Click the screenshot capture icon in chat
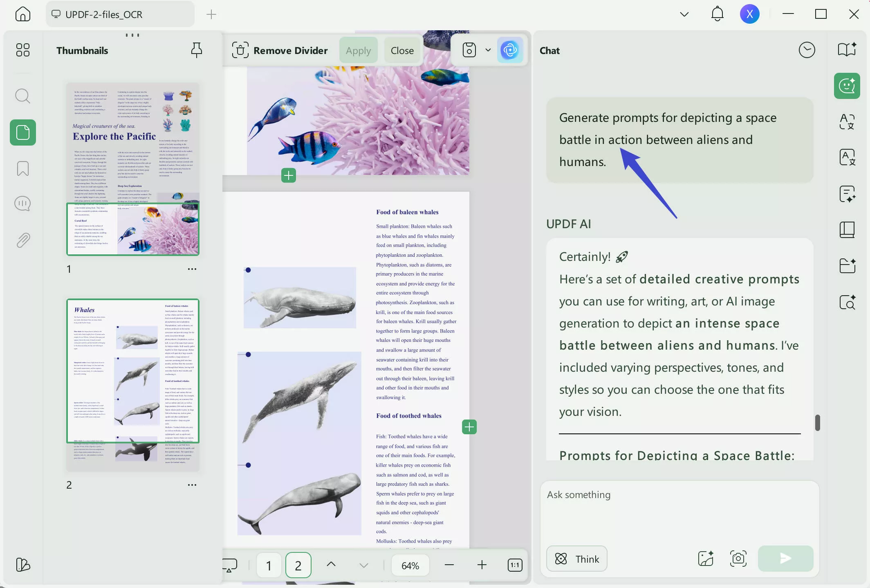This screenshot has height=588, width=870. tap(738, 559)
